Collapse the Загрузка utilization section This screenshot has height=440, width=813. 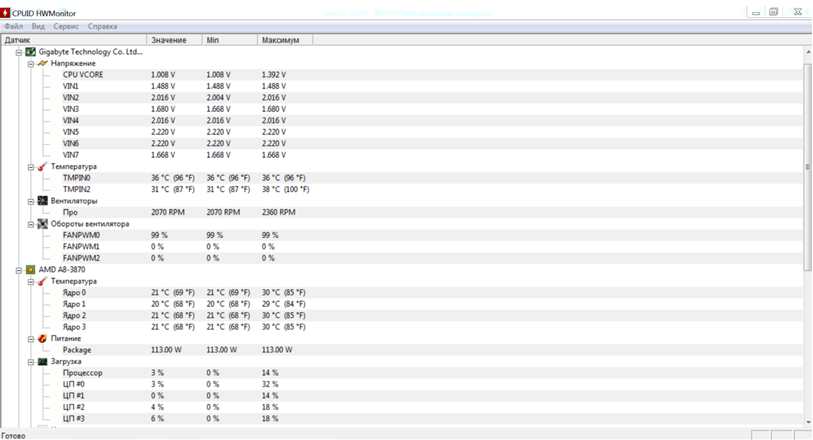(30, 361)
